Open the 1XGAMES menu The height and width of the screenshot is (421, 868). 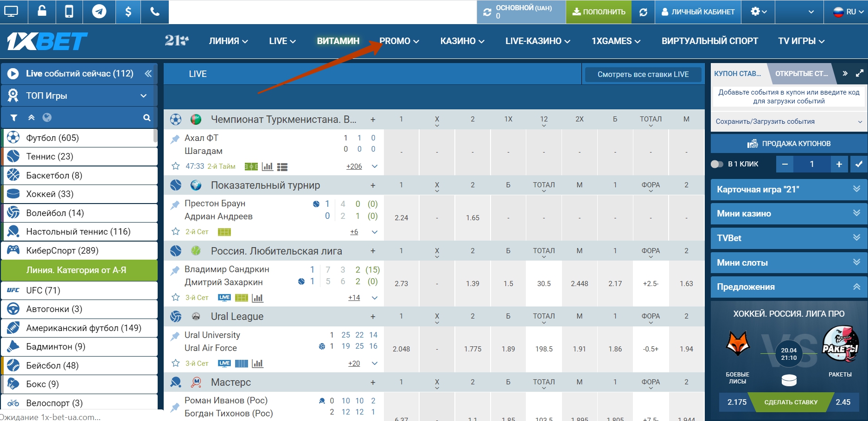point(616,41)
